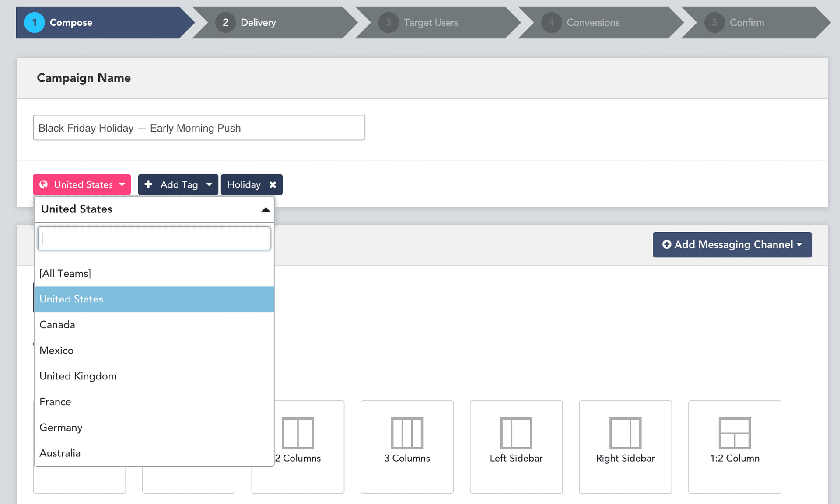Viewport: 840px width, 504px height.
Task: Click the globe icon on team button
Action: pos(44,184)
